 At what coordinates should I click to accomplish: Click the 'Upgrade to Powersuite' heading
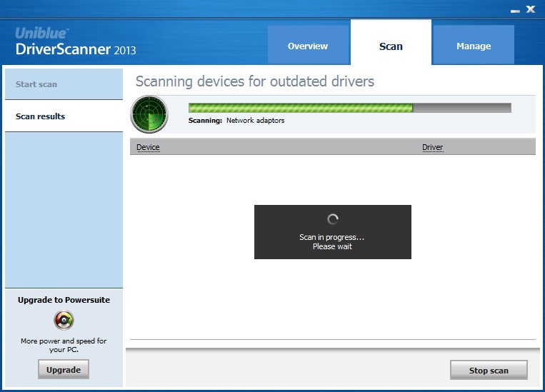pyautogui.click(x=64, y=300)
